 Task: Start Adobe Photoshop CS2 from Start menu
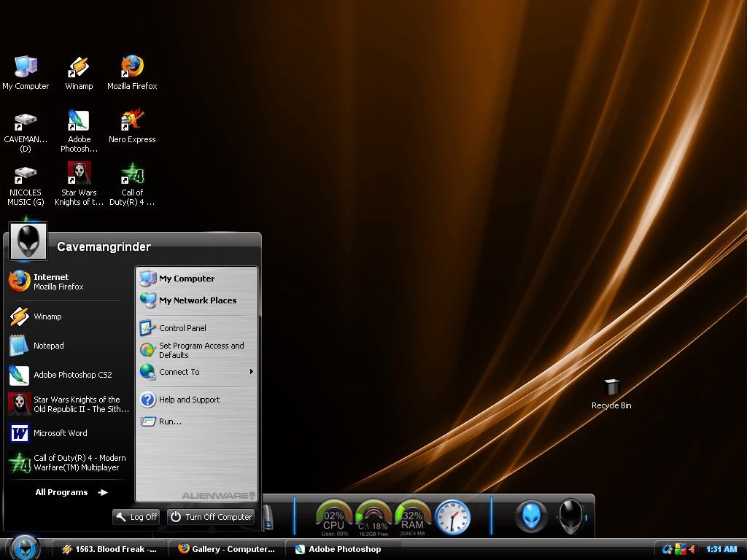click(69, 375)
